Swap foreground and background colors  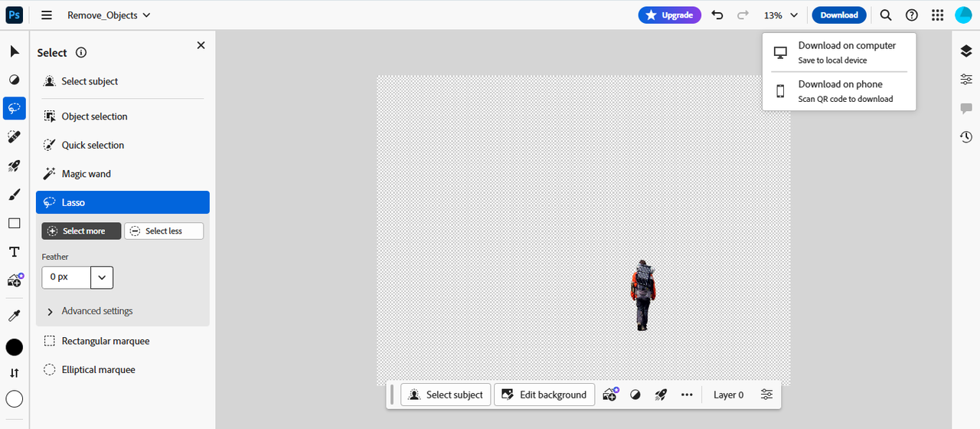(14, 373)
